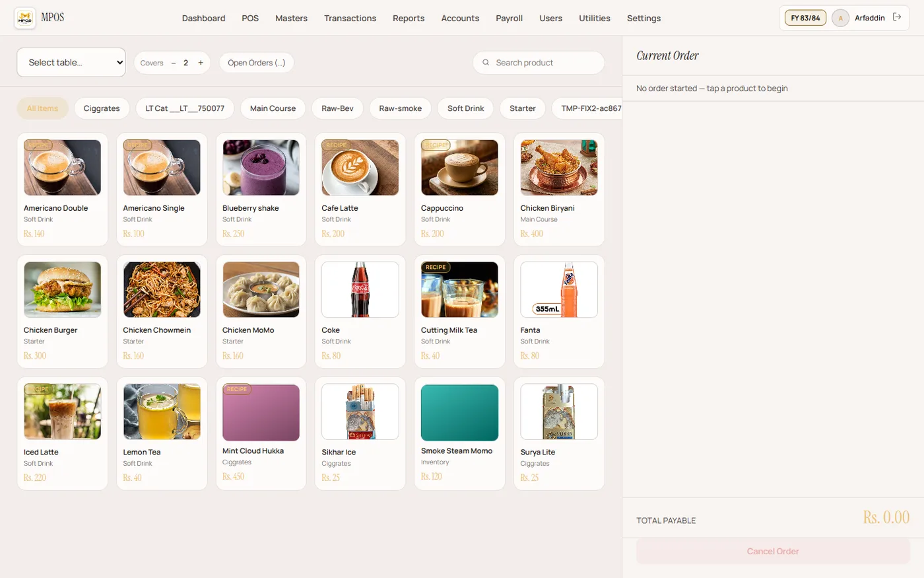This screenshot has width=924, height=578.
Task: Open the Payroll menu
Action: [x=510, y=18]
